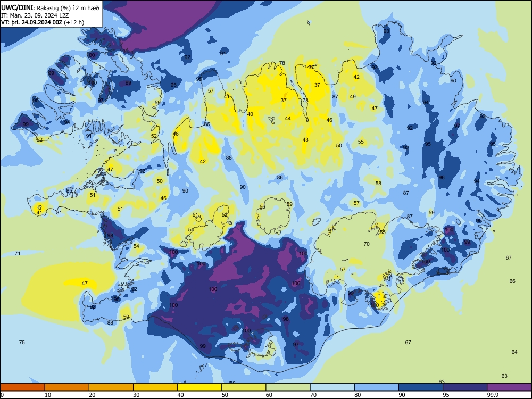The height and width of the screenshot is (399, 532).
Task: Click the map value '44'
Action: [288, 119]
